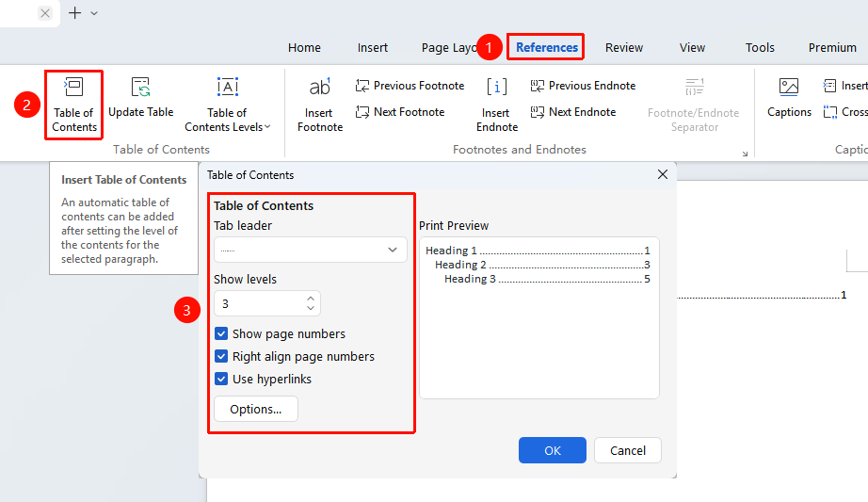The height and width of the screenshot is (502, 868).
Task: Go to Previous Footnote
Action: tap(410, 86)
